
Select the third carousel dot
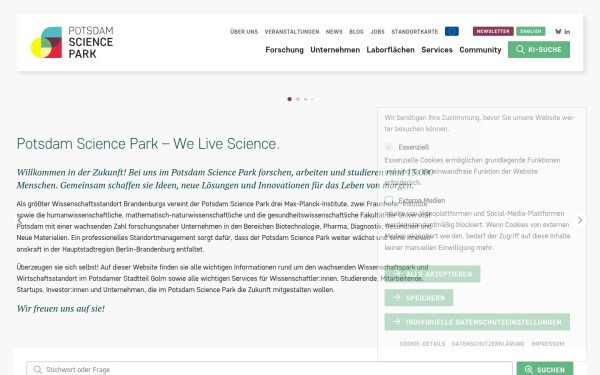pos(305,99)
